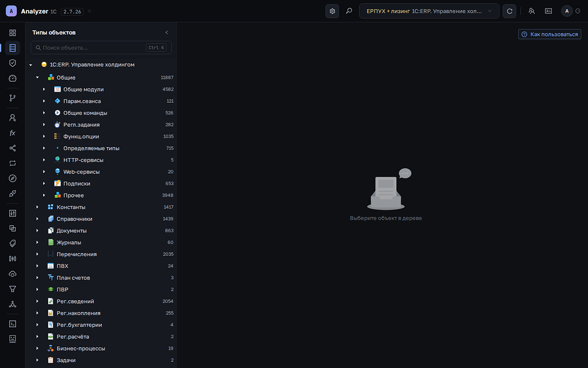Screen dimensions: 588x368
Task: Open the funnel filter sidebar icon
Action: [13, 289]
